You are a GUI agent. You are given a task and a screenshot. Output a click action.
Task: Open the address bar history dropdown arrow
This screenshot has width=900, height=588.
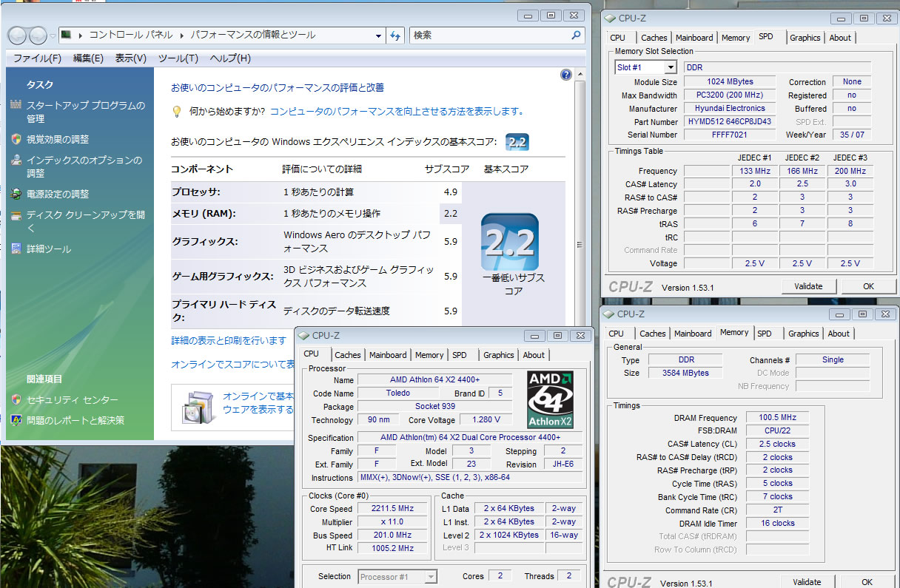tap(377, 35)
